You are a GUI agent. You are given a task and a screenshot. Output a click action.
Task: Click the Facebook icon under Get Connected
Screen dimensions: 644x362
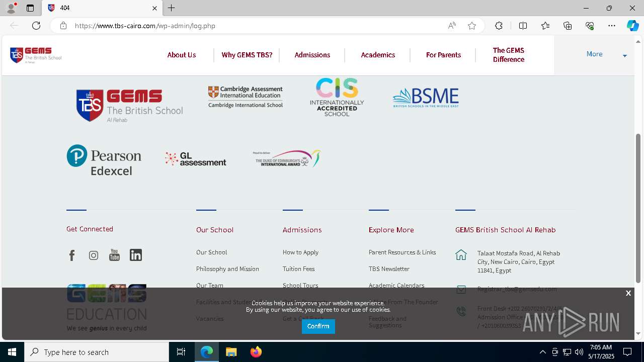pos(72,255)
